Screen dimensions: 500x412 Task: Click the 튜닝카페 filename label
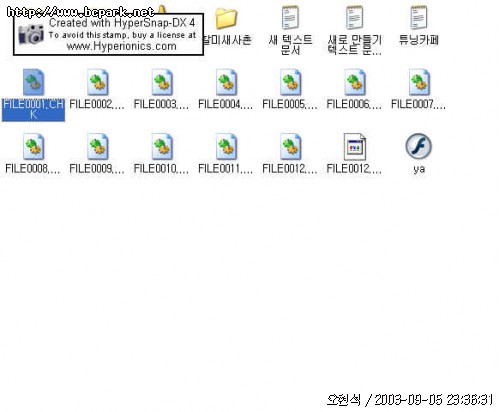point(419,40)
